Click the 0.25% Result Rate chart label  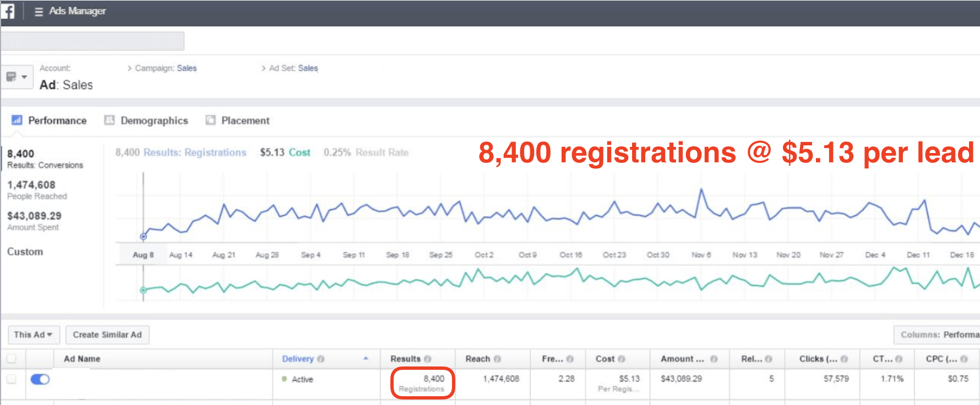pyautogui.click(x=366, y=152)
